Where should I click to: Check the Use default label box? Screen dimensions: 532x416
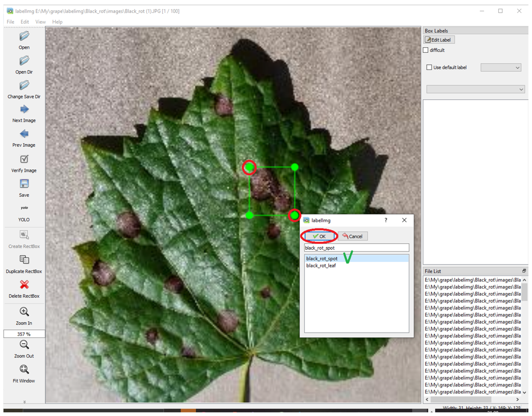click(429, 68)
